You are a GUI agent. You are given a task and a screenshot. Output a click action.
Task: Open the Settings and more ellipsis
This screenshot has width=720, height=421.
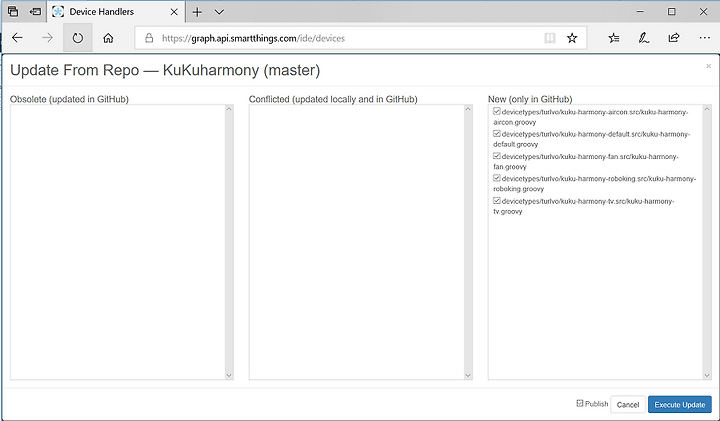point(704,38)
